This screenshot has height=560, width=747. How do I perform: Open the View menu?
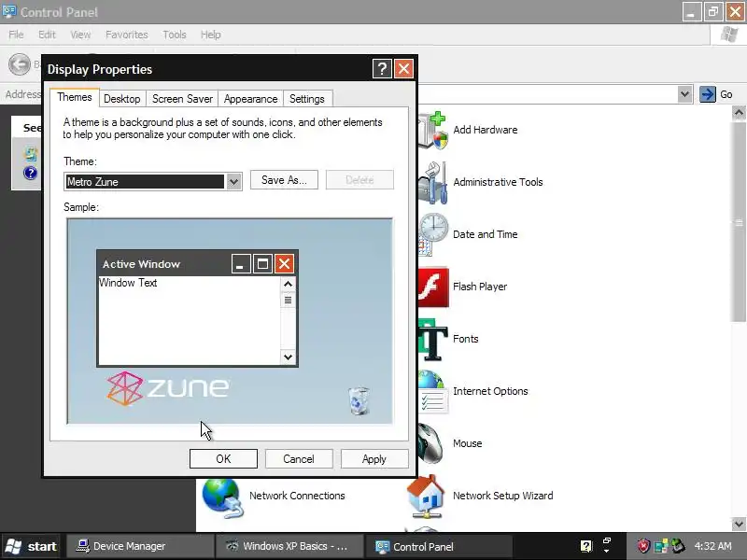(x=80, y=35)
